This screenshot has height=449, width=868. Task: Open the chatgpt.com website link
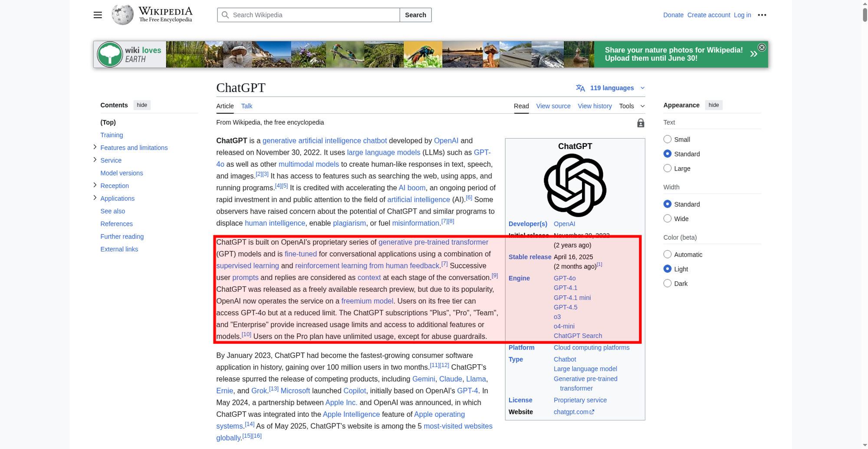[x=571, y=412]
